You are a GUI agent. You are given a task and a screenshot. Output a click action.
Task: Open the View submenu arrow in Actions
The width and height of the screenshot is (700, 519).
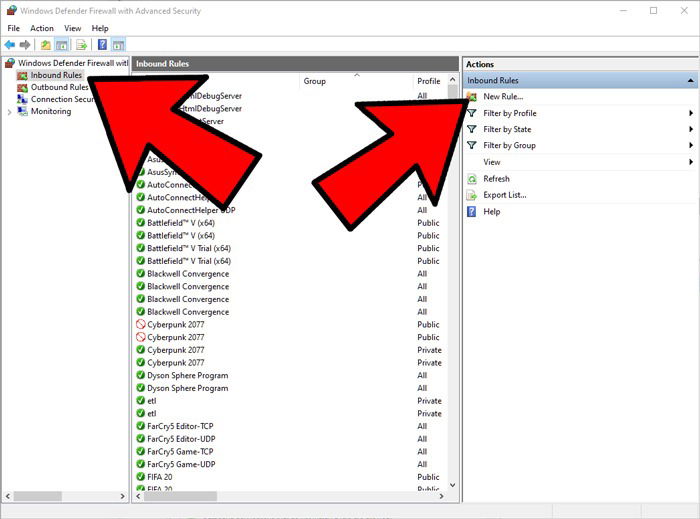[691, 162]
